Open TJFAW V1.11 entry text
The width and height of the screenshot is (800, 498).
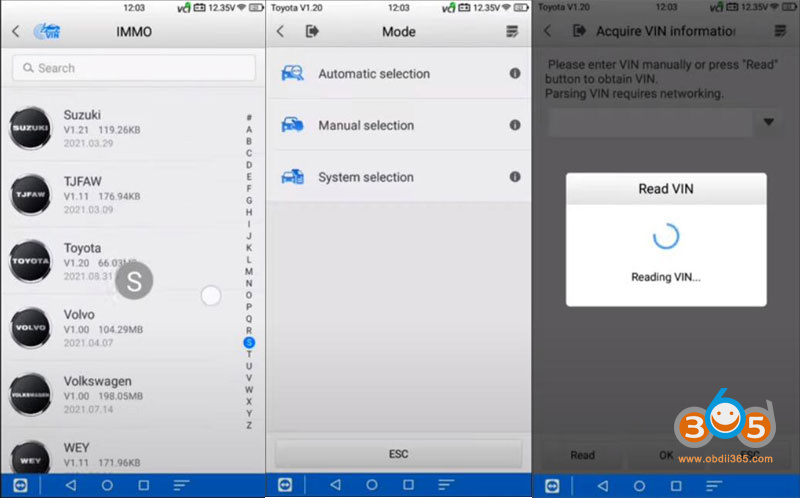(x=102, y=196)
